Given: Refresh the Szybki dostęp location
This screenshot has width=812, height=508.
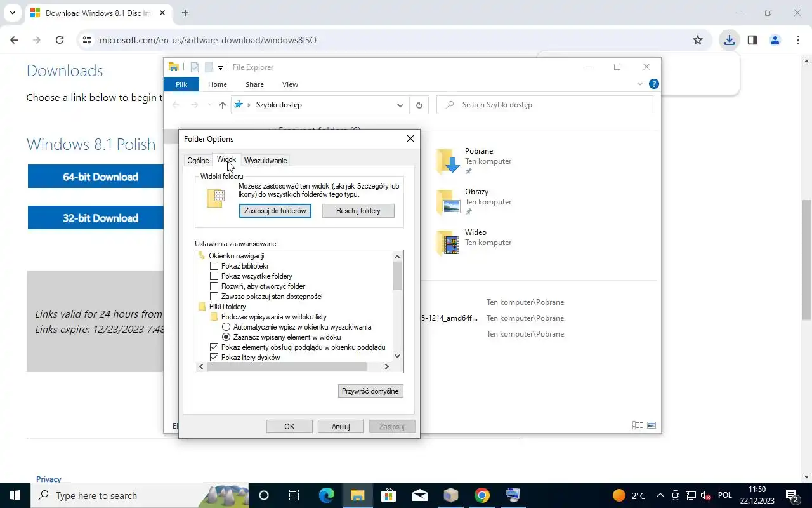Looking at the screenshot, I should click(x=419, y=105).
